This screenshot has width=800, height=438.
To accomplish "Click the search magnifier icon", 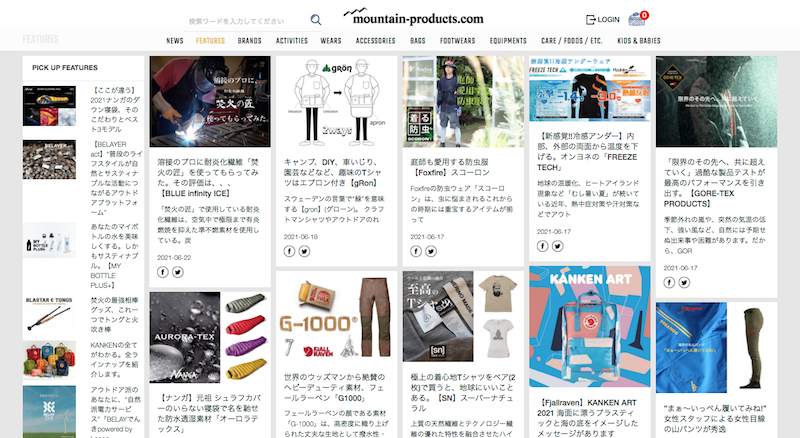I will [316, 20].
